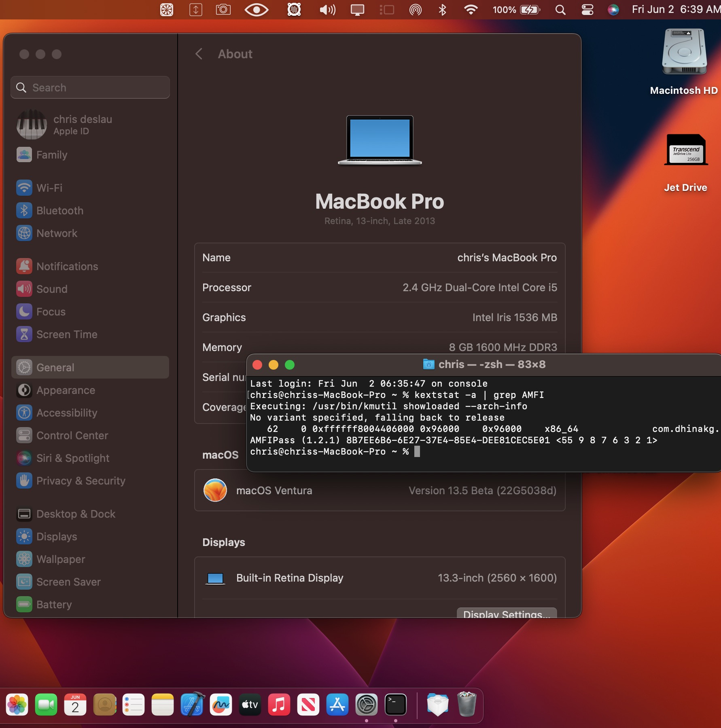
Task: Click the folder icon in Terminal title bar
Action: tap(428, 364)
